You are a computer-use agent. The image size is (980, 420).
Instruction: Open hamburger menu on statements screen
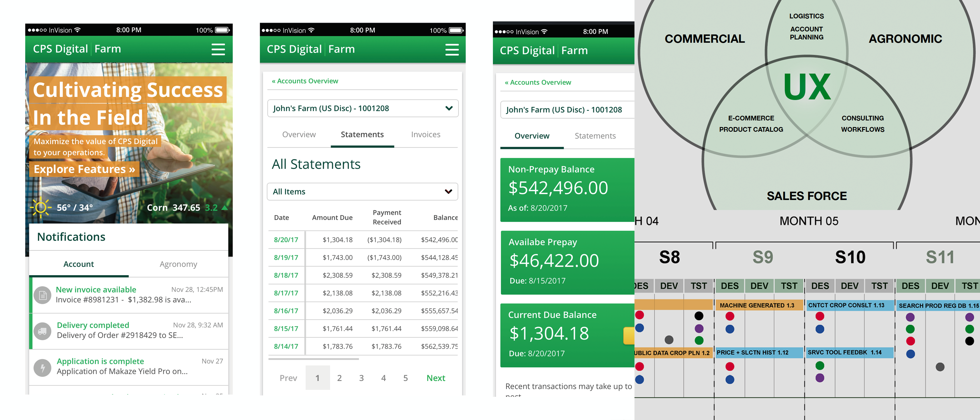(x=452, y=50)
